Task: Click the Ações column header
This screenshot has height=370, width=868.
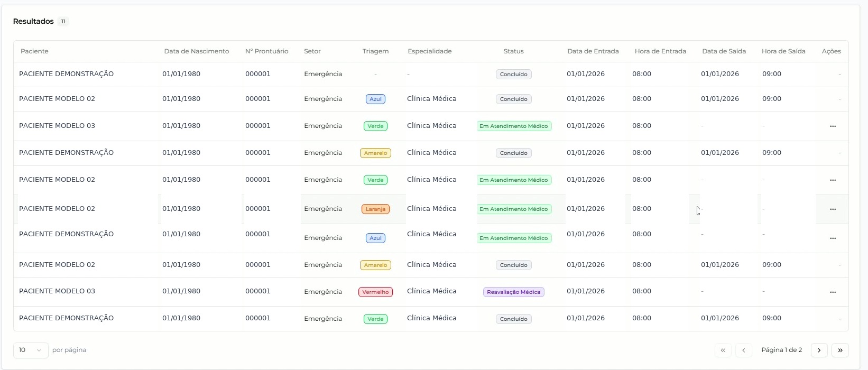Action: pyautogui.click(x=831, y=51)
